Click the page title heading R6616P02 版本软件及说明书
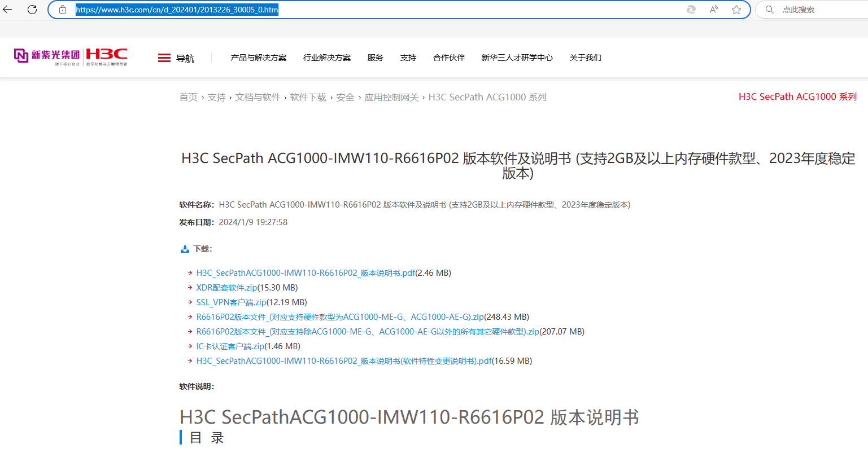 click(518, 165)
